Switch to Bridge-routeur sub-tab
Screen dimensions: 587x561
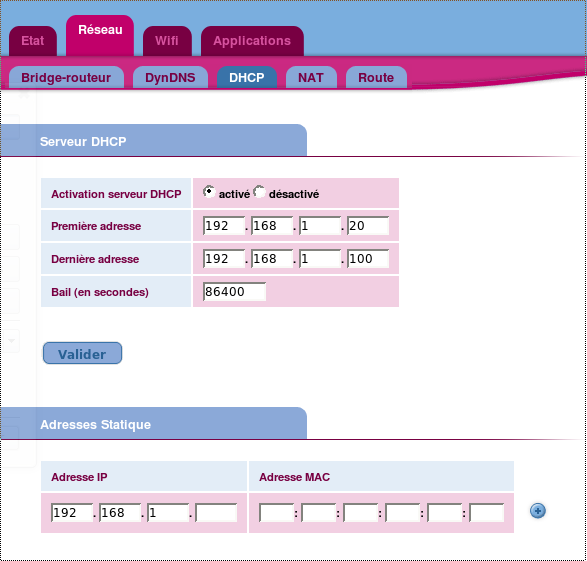66,77
